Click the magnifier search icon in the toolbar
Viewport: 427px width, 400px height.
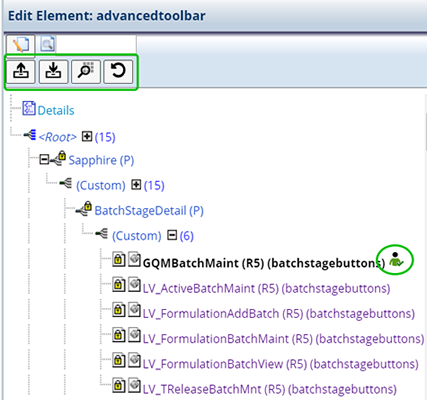tap(86, 71)
